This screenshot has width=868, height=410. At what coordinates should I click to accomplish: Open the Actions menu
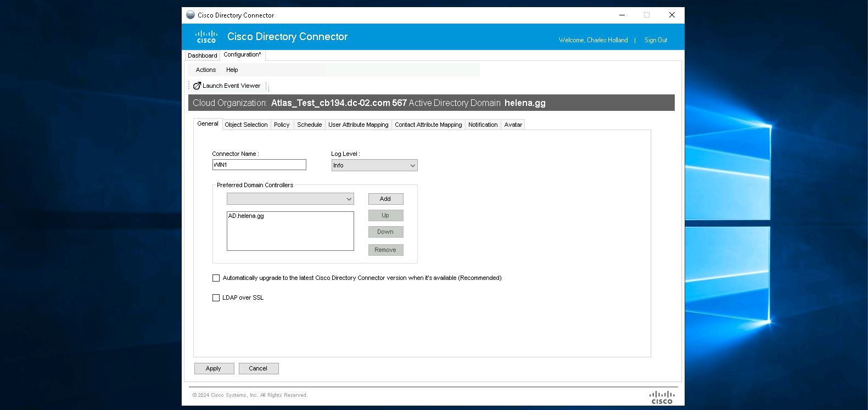coord(206,70)
